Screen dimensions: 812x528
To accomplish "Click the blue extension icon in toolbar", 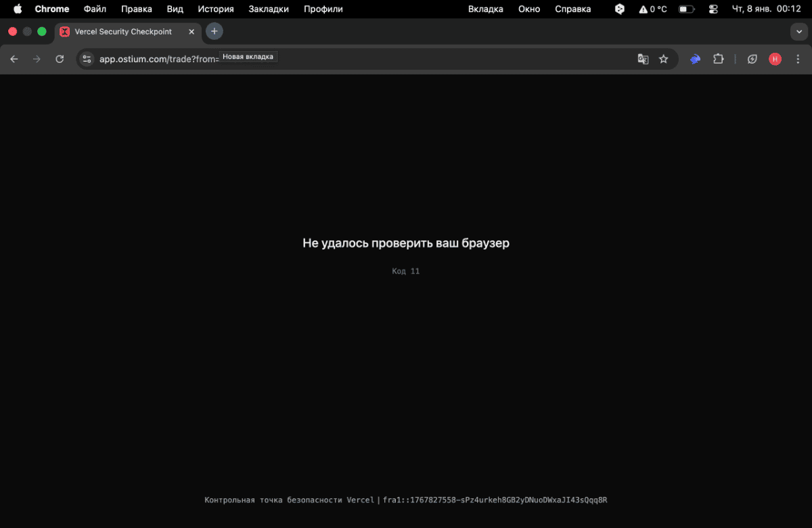I will click(695, 59).
